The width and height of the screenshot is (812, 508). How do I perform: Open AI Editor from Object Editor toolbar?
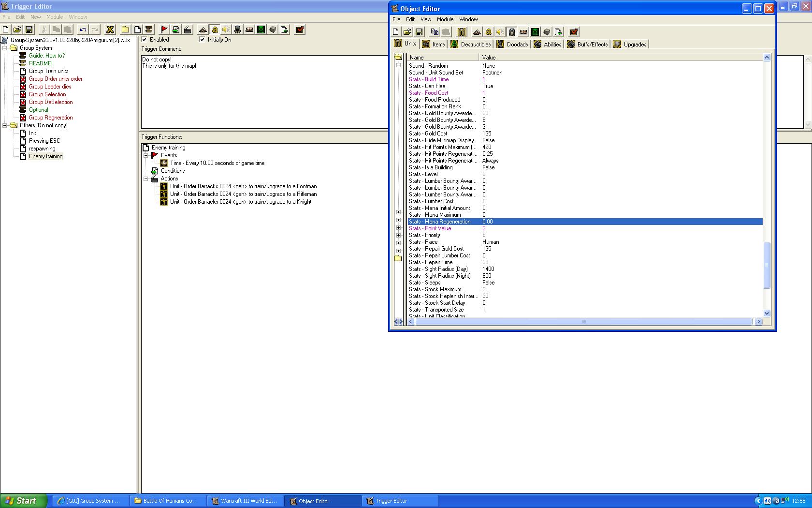point(535,32)
